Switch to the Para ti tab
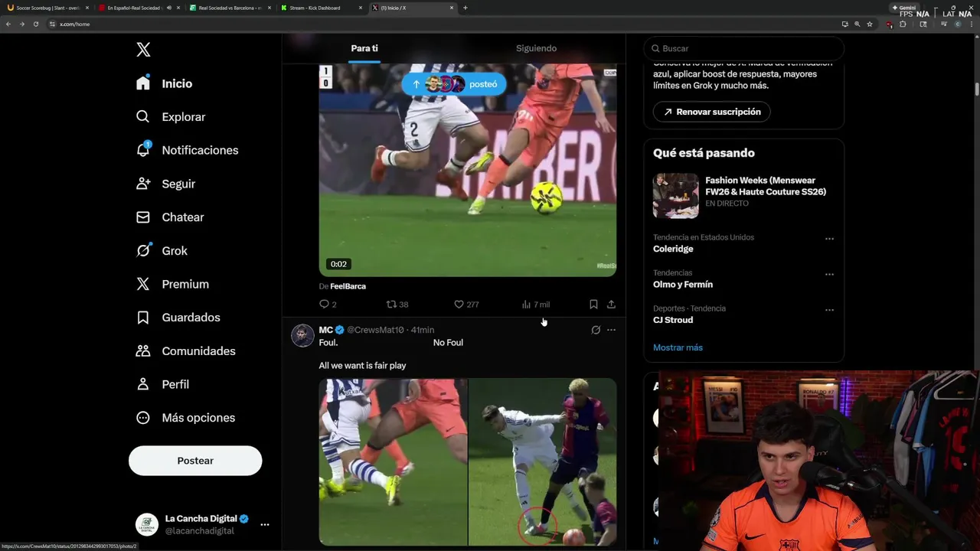Image resolution: width=980 pixels, height=551 pixels. 364,48
